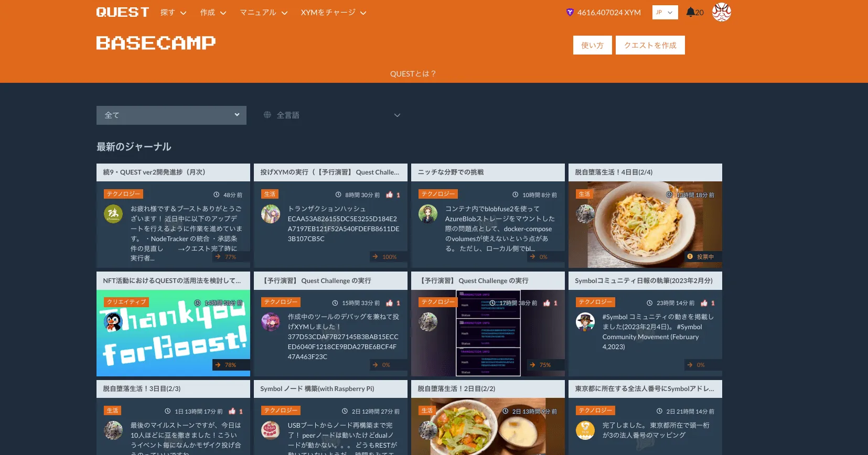Click the transaction info screenshot thumbnail

click(488, 333)
